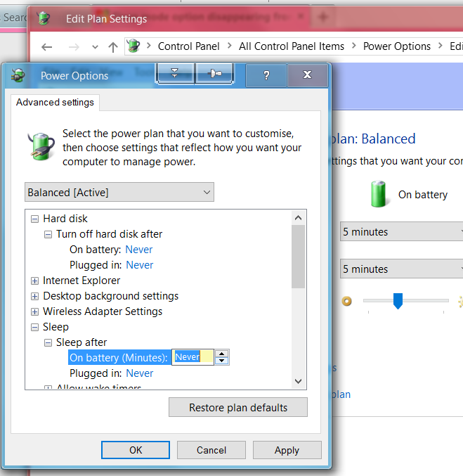Close the Power Options dialog
Image resolution: width=463 pixels, height=476 pixels.
[x=307, y=75]
